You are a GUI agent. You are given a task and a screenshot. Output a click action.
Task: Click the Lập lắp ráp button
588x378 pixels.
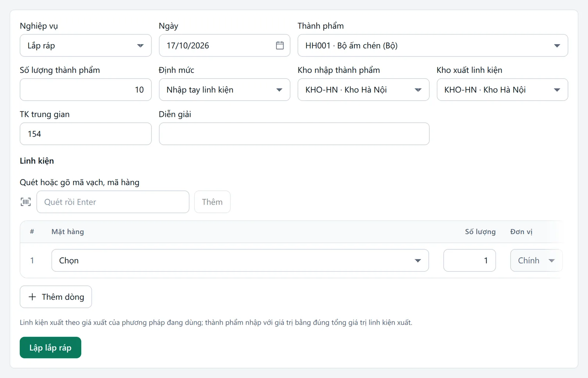click(x=50, y=348)
